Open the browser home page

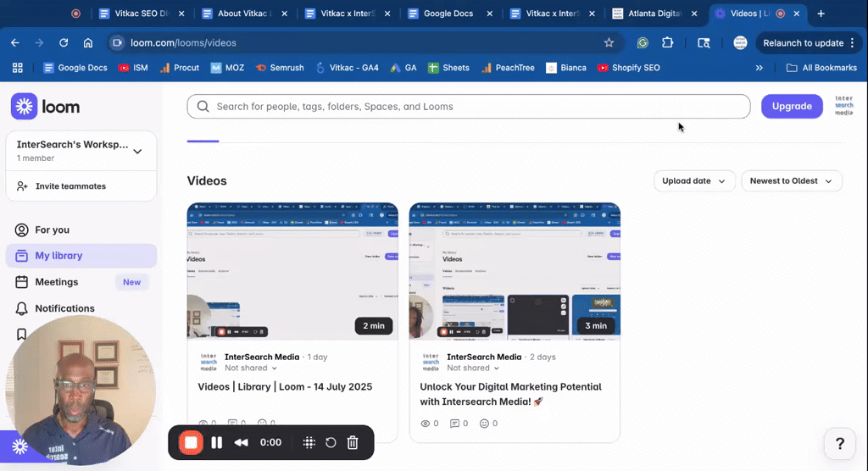(88, 42)
